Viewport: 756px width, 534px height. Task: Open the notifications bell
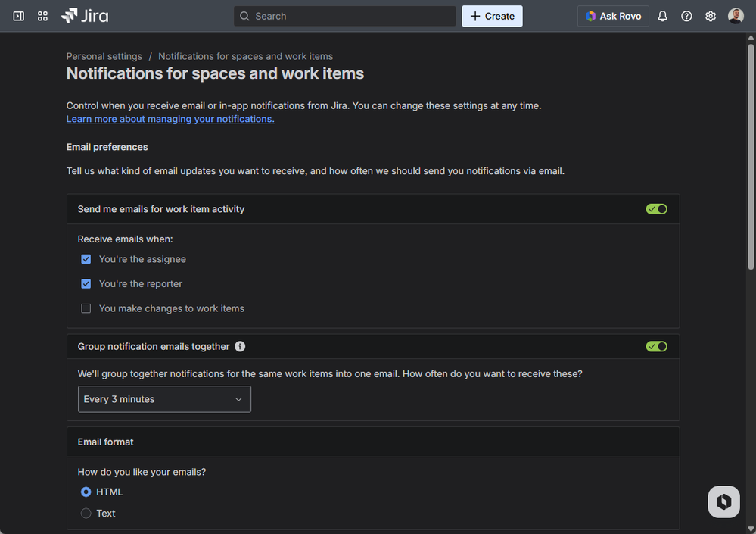(x=662, y=16)
